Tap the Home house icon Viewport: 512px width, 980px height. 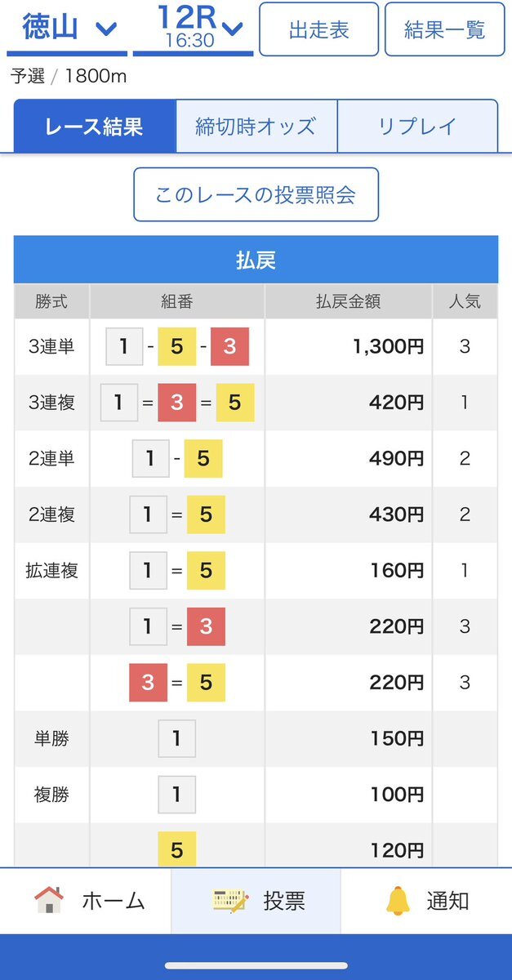49,900
